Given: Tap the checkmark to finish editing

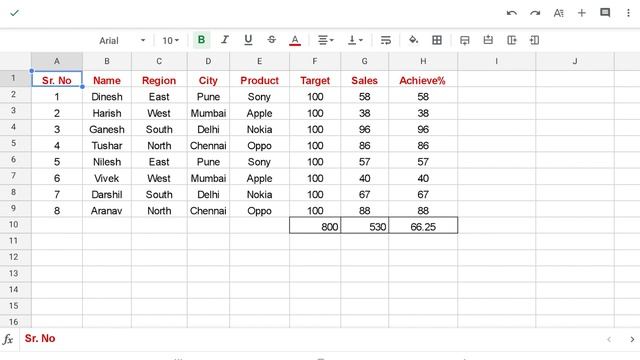Looking at the screenshot, I should pyautogui.click(x=14, y=13).
